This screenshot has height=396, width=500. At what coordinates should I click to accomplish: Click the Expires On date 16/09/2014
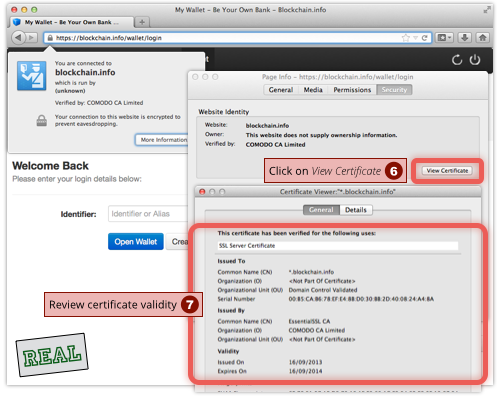click(305, 371)
